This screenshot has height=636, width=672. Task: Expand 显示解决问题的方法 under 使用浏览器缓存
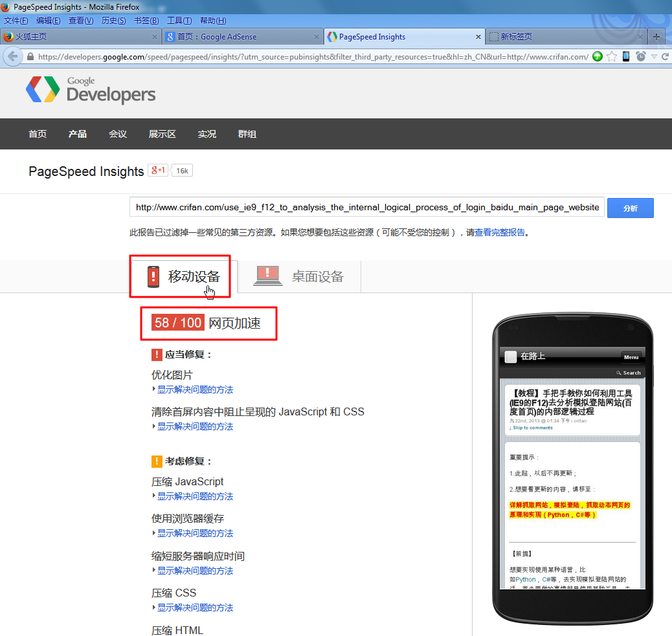pos(195,532)
